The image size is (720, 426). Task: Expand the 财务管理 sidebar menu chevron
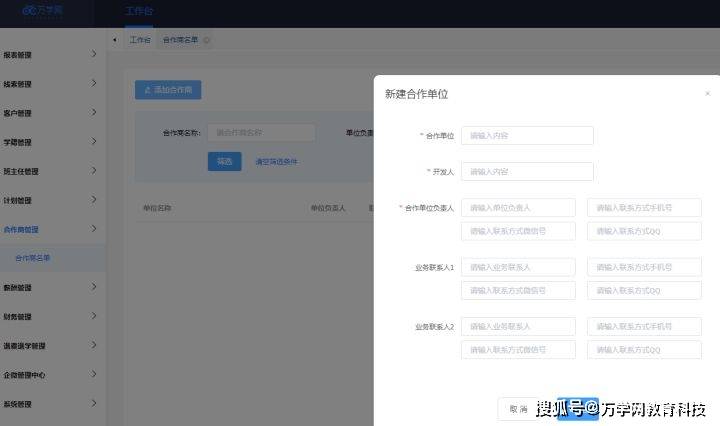pyautogui.click(x=94, y=316)
